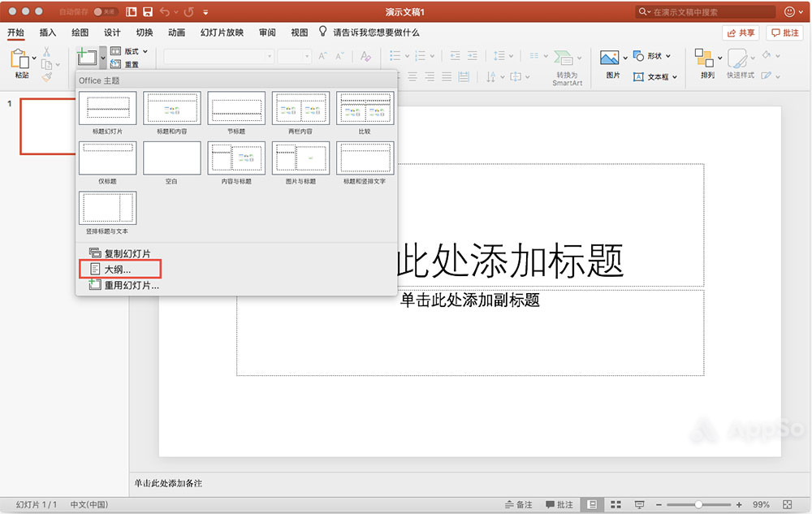Click the 转换为 SmartArt icon

click(x=564, y=58)
